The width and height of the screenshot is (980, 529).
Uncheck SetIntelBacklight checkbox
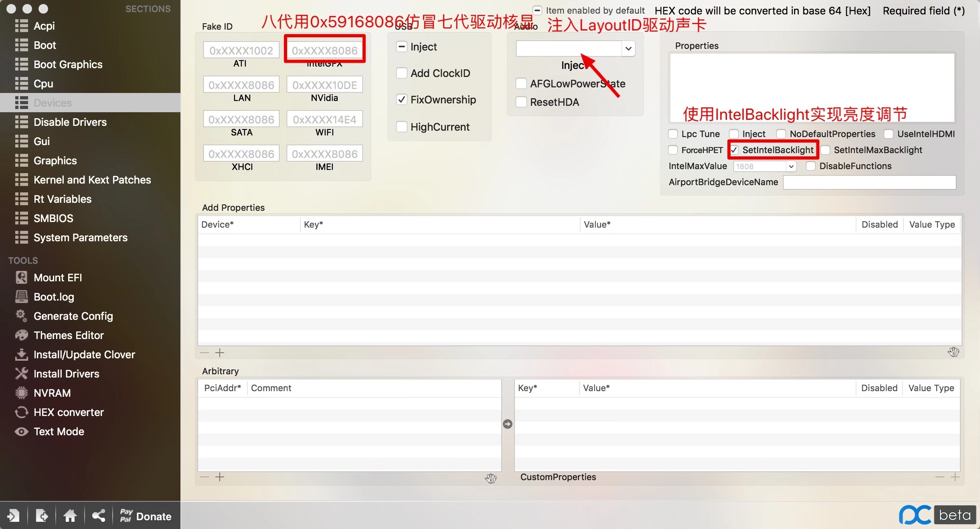point(734,150)
